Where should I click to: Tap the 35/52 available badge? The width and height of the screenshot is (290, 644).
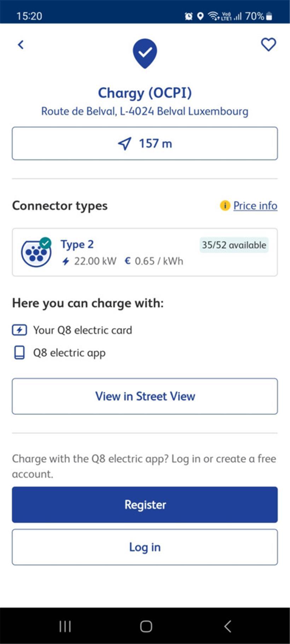click(x=234, y=245)
